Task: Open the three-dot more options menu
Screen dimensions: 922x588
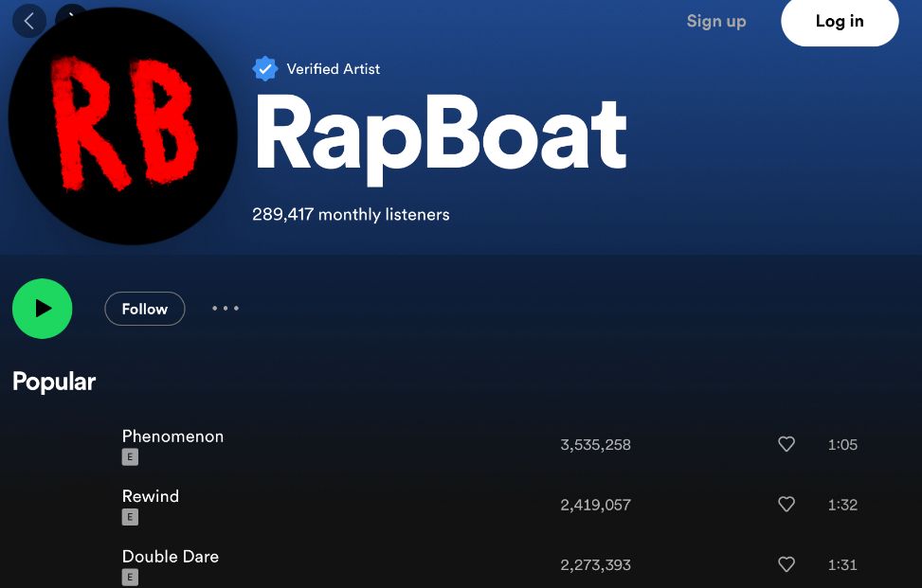Action: 226,309
